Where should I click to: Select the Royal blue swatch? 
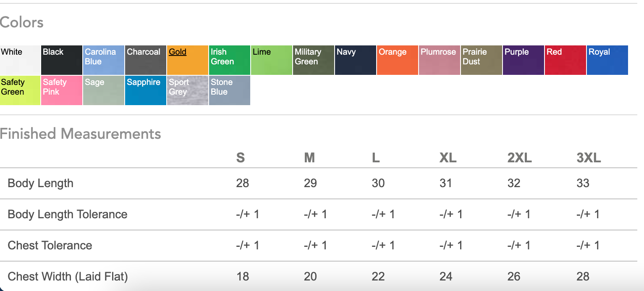click(607, 60)
